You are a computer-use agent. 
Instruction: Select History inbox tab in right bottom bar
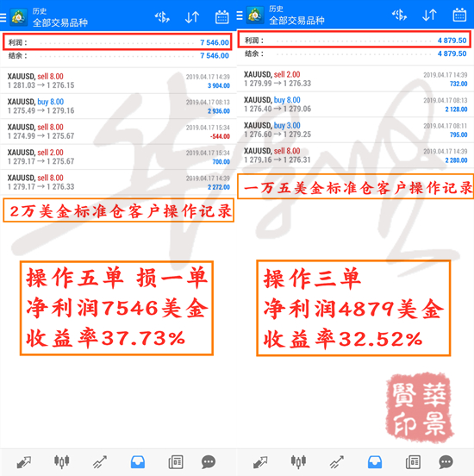coord(375,462)
